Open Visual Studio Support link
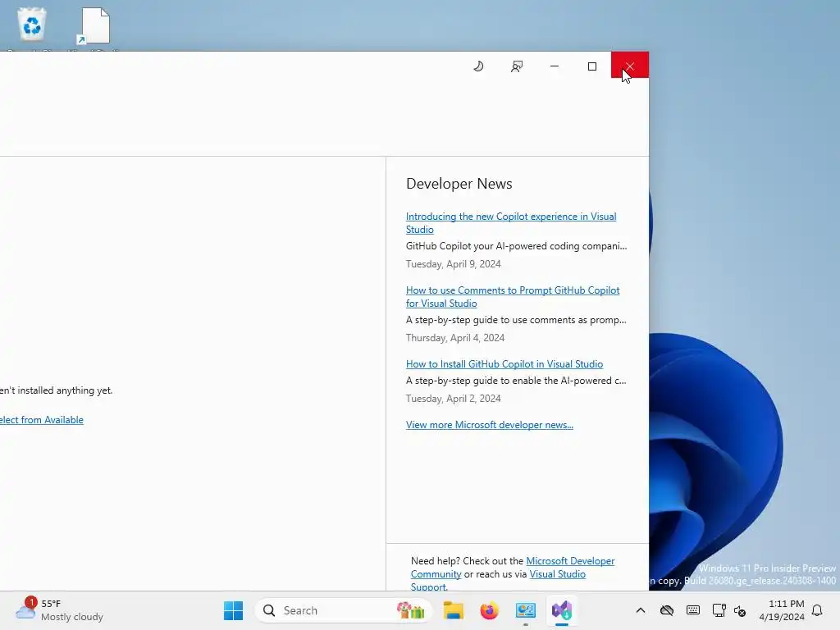The image size is (840, 630). pos(557,574)
